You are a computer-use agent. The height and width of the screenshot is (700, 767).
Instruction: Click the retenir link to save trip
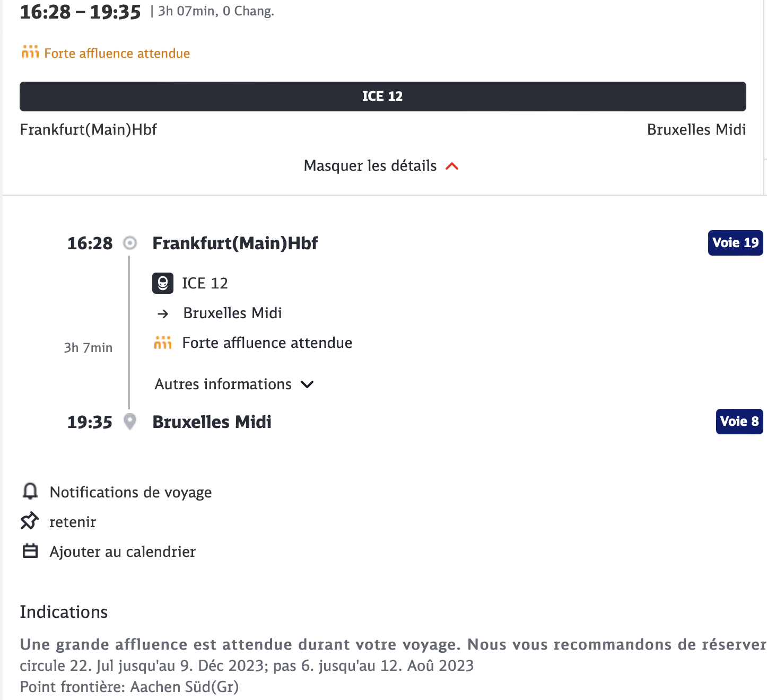point(73,522)
